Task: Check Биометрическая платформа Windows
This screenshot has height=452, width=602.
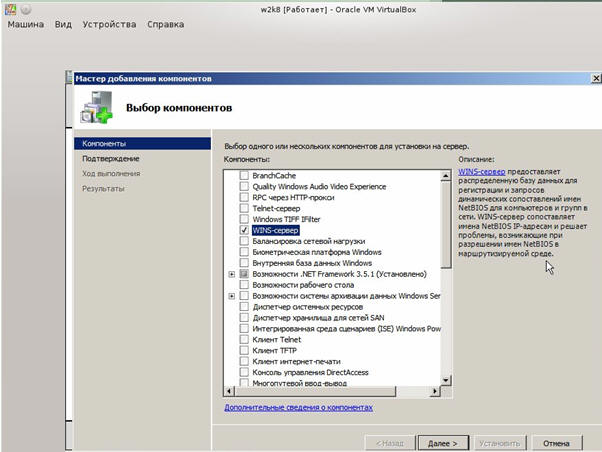Action: click(244, 252)
